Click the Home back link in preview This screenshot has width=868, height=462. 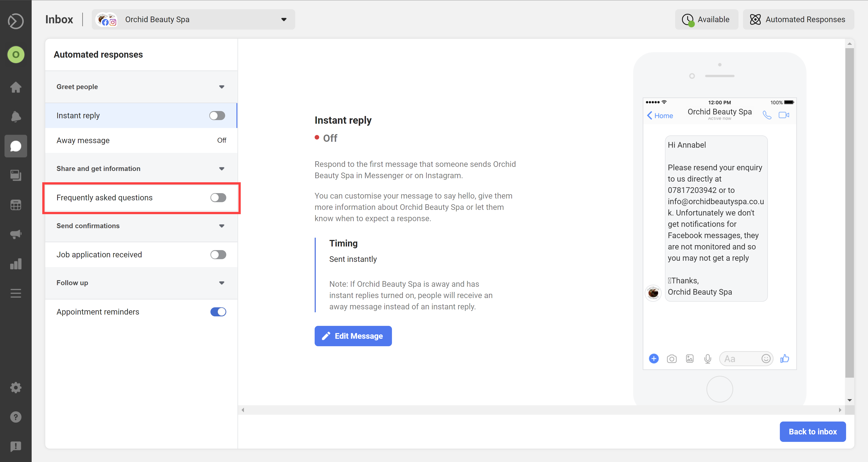(660, 116)
